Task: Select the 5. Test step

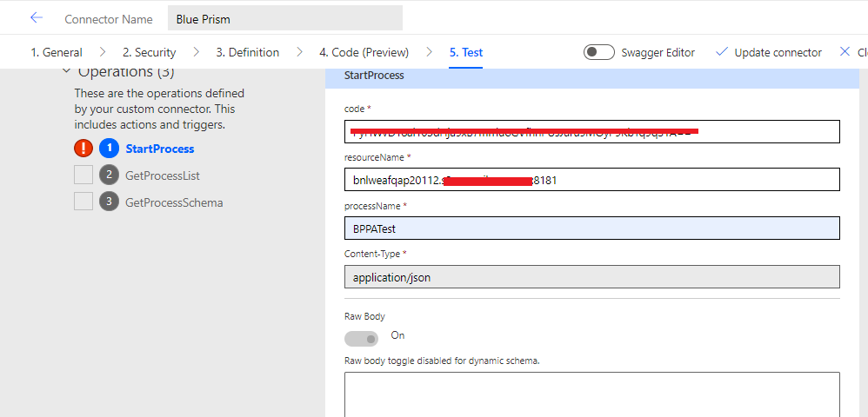Action: coord(466,52)
